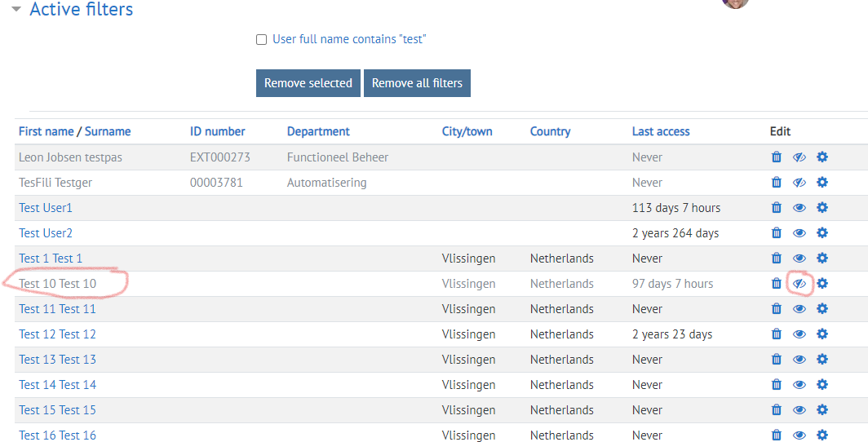Edit Test User1 via gear icon
This screenshot has height=442, width=868.
[x=822, y=207]
